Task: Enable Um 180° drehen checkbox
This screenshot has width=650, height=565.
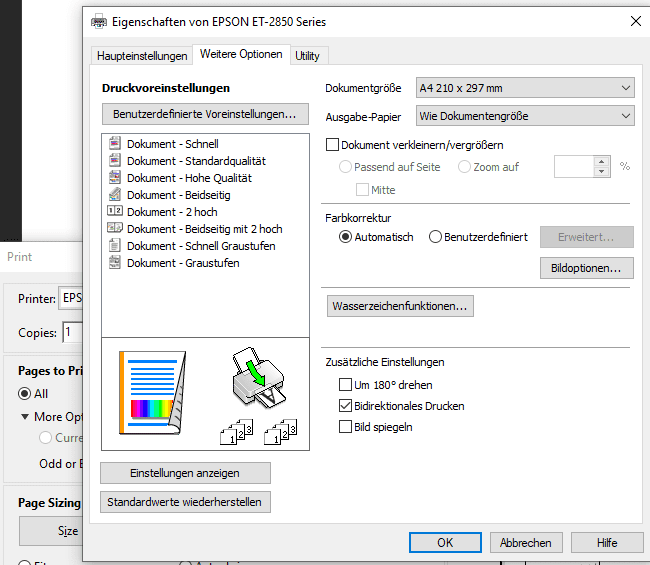Action: pyautogui.click(x=345, y=385)
